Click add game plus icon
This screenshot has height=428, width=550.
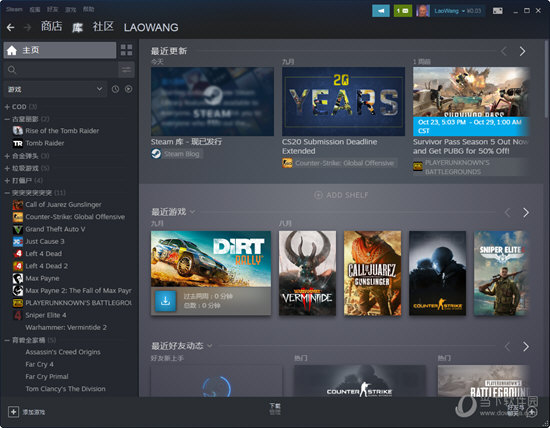pyautogui.click(x=13, y=412)
